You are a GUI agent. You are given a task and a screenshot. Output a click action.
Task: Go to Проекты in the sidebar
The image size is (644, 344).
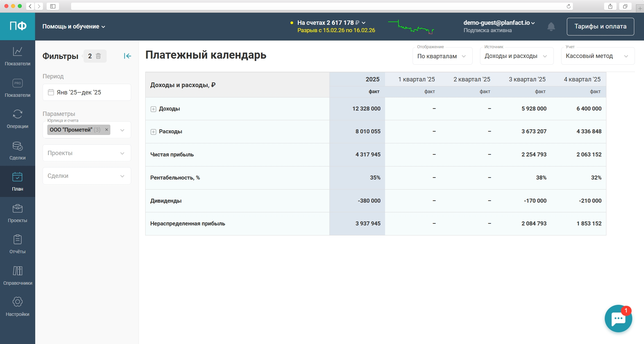17,213
